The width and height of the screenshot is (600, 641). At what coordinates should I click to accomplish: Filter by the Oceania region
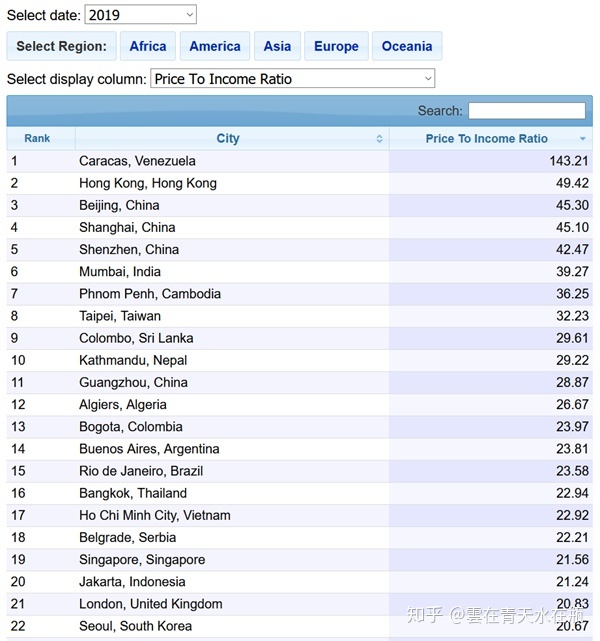pos(407,46)
